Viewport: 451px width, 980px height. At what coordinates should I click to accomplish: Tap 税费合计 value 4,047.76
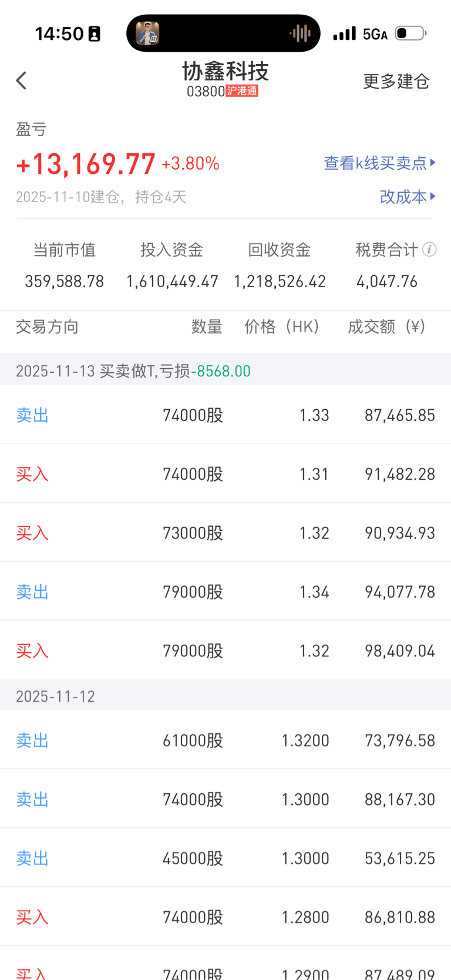[x=387, y=282]
